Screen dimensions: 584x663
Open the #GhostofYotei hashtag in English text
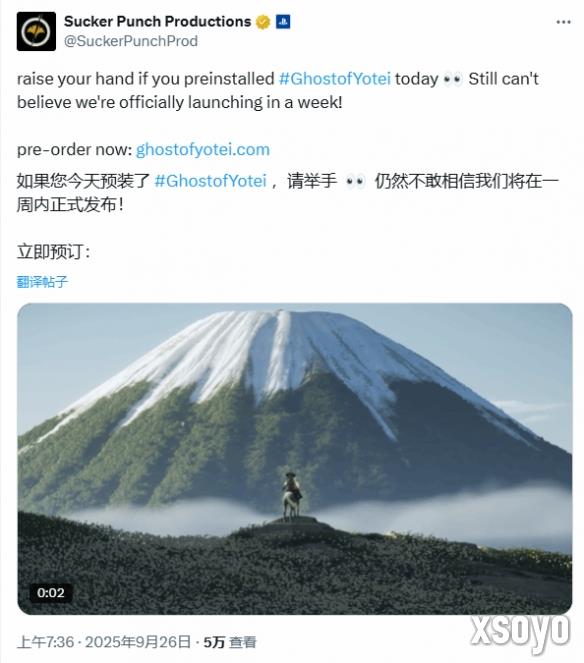[x=334, y=79]
